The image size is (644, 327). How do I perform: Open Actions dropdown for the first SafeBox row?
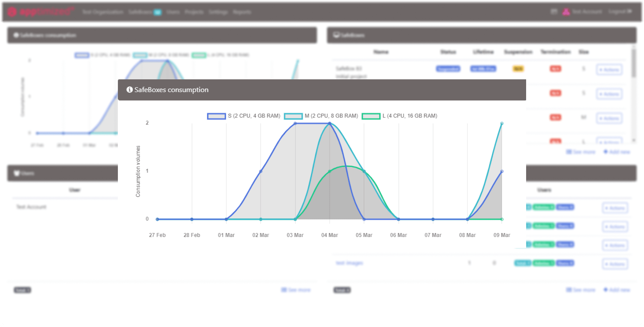(609, 70)
